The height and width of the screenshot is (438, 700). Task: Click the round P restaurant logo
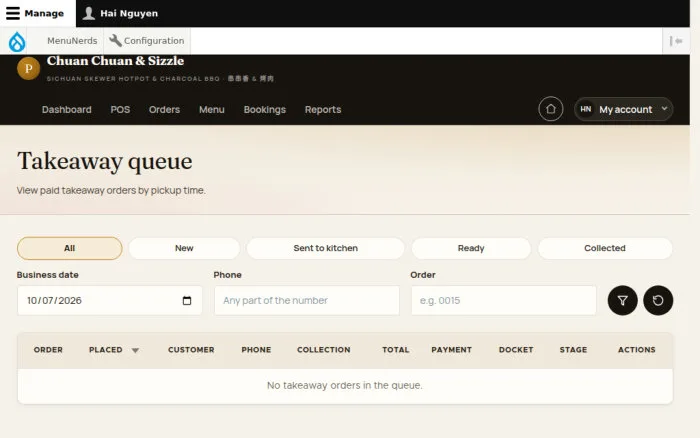pyautogui.click(x=28, y=68)
